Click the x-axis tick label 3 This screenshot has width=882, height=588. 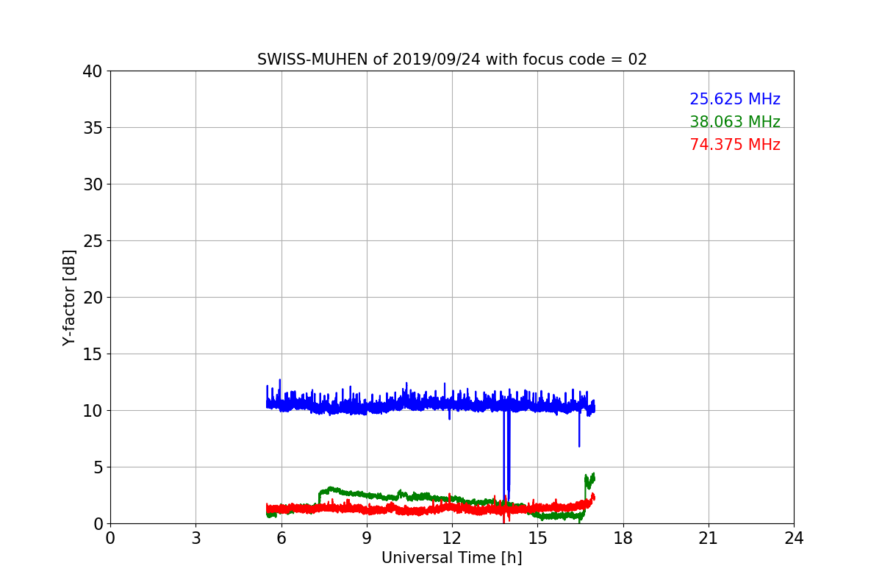[x=196, y=538]
